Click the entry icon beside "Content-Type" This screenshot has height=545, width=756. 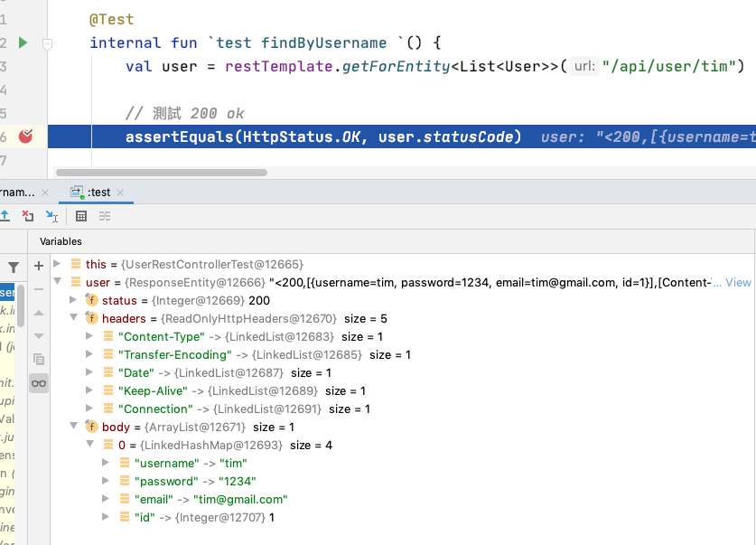tap(108, 335)
